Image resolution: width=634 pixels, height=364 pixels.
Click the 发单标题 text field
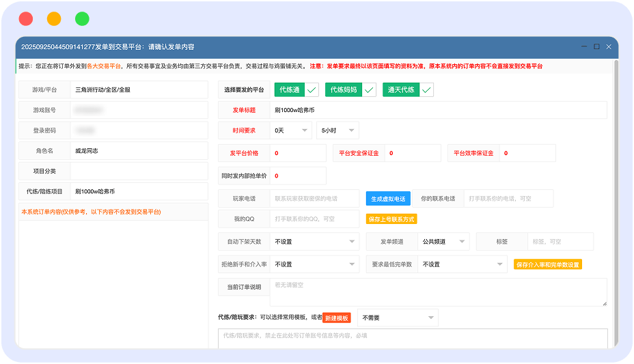tap(437, 110)
